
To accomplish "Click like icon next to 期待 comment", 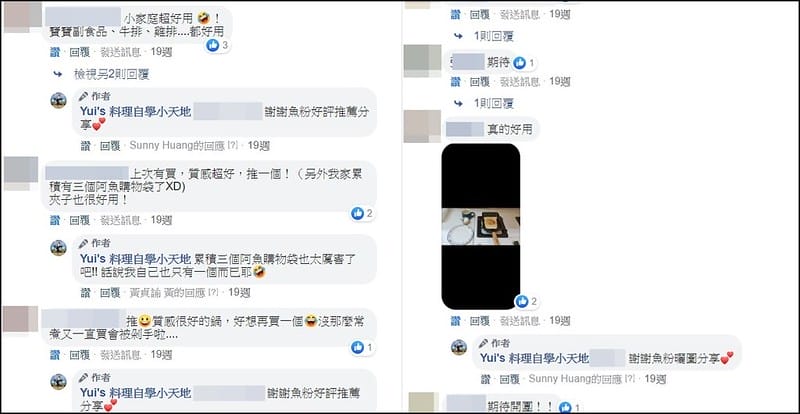I will coord(519,63).
